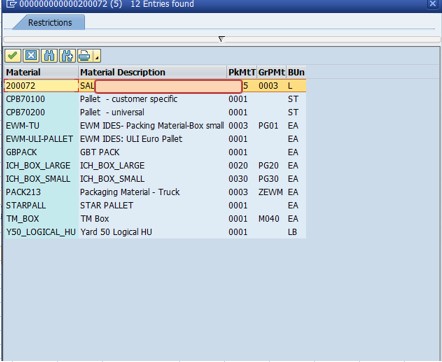Click the 0020 packaging type cell
This screenshot has height=362, width=442.
pos(238,166)
